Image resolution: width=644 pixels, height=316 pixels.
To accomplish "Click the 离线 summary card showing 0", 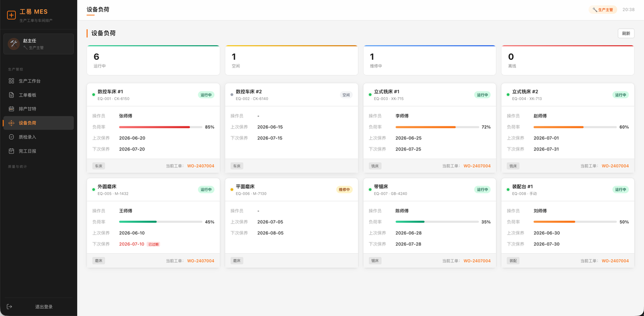I will pos(568,60).
